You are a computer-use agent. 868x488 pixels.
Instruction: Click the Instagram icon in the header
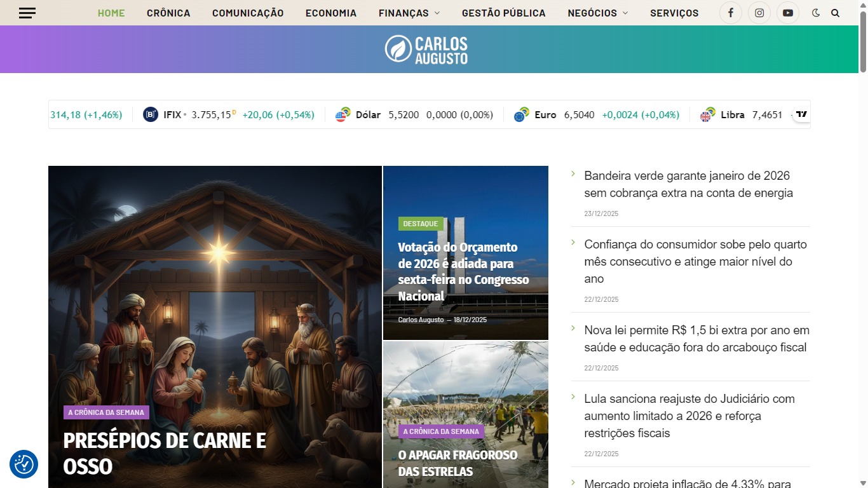point(759,13)
